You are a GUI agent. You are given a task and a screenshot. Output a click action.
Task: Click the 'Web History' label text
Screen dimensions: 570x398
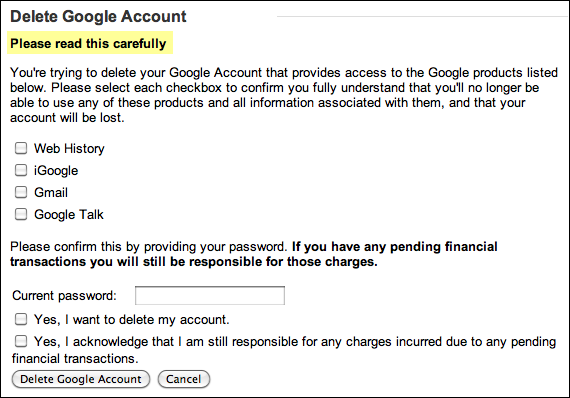pyautogui.click(x=69, y=149)
